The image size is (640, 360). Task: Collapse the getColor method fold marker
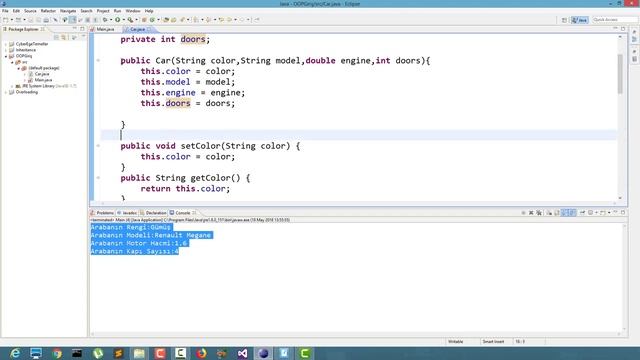(98, 178)
